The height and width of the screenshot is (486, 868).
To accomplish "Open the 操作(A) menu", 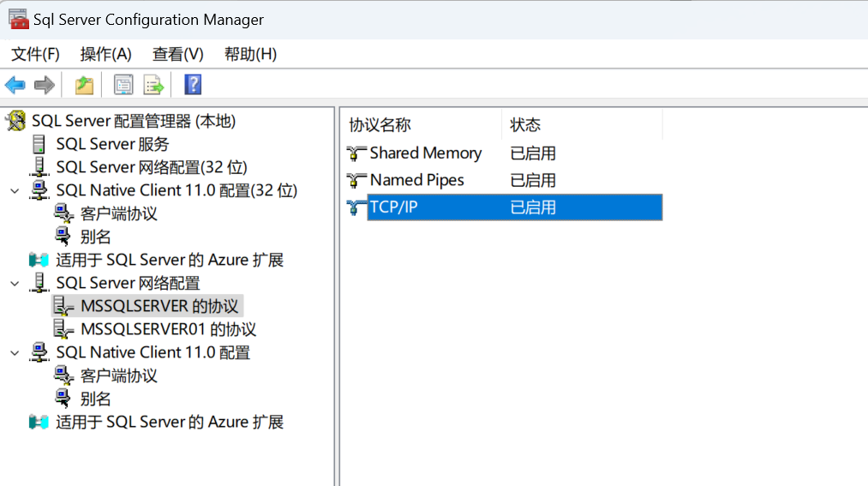I will pos(105,54).
